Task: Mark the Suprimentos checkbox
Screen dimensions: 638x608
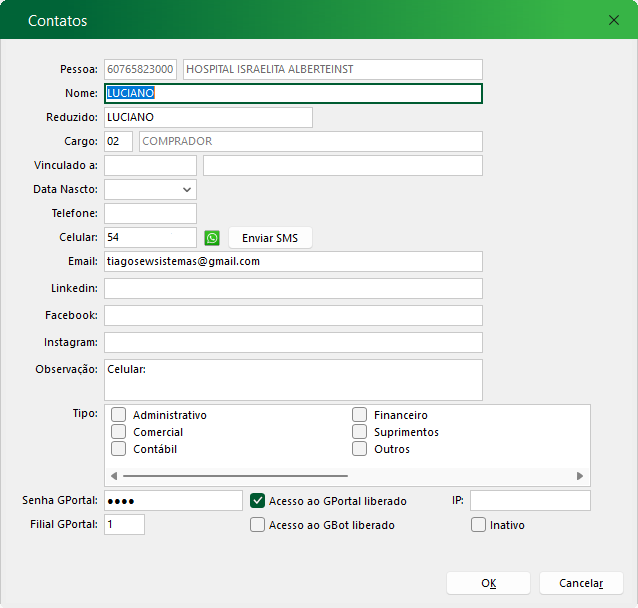Action: pos(360,432)
